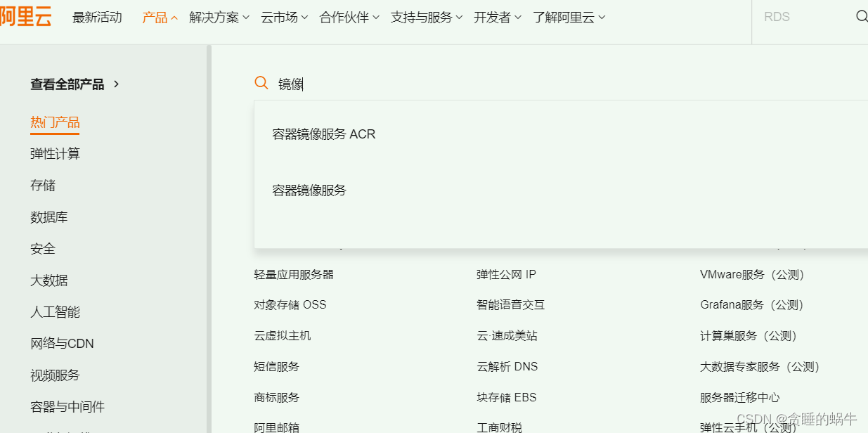Open 对象存储 OSS product link
The height and width of the screenshot is (433, 868).
(290, 304)
